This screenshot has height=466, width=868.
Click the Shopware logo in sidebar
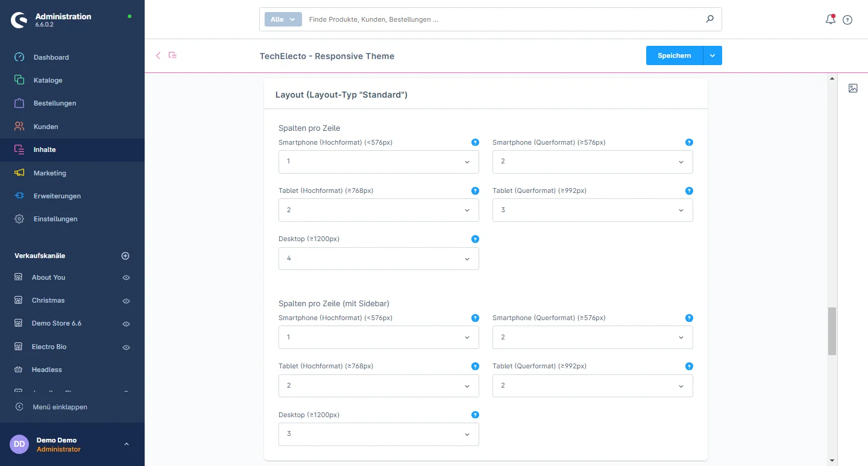coord(19,20)
